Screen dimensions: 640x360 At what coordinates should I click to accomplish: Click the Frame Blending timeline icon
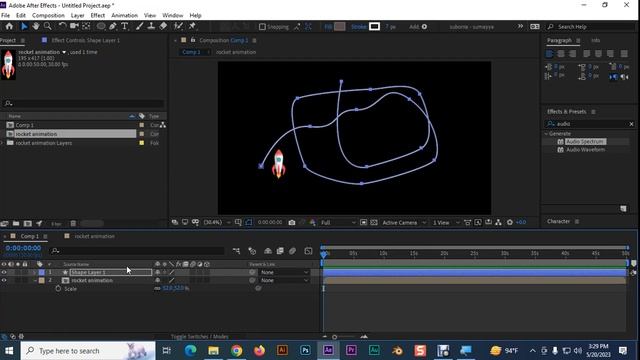(280, 251)
